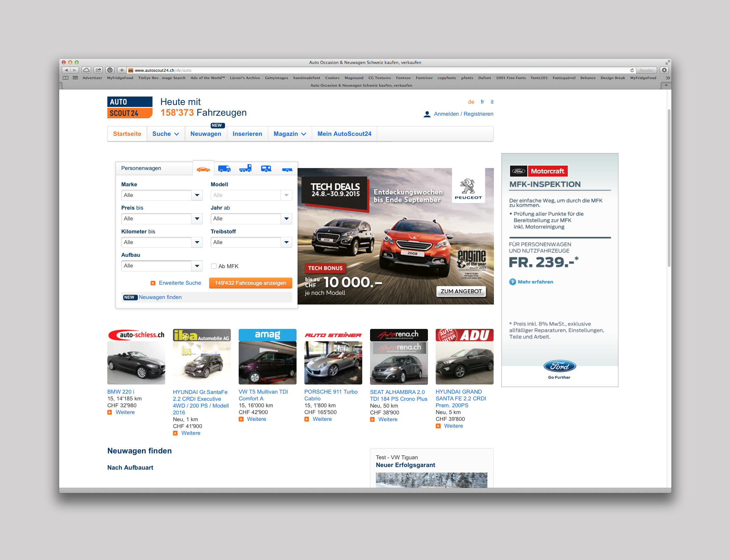This screenshot has height=560, width=730.
Task: Open the Jahr ab dropdown
Action: [x=251, y=219]
